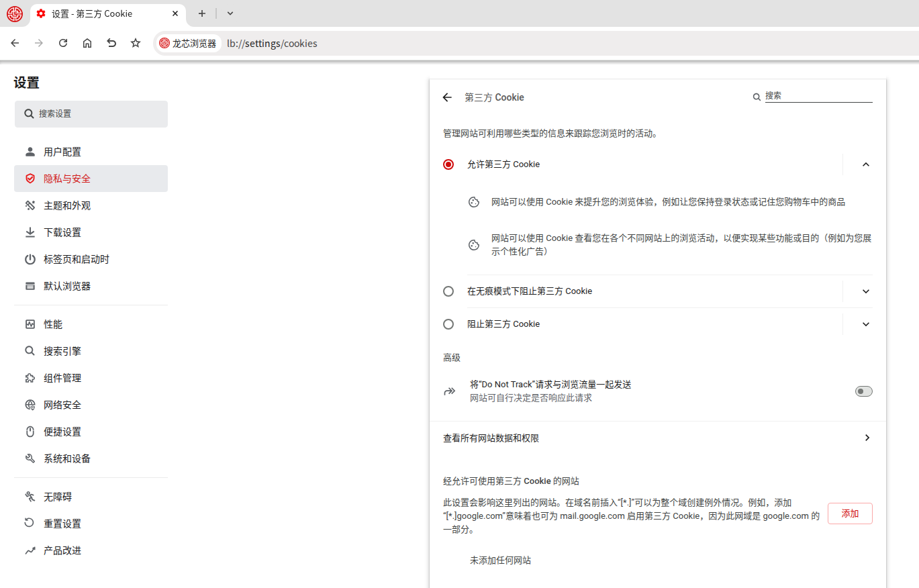This screenshot has width=919, height=588.
Task: Open 主题和外观 settings section
Action: 67,205
